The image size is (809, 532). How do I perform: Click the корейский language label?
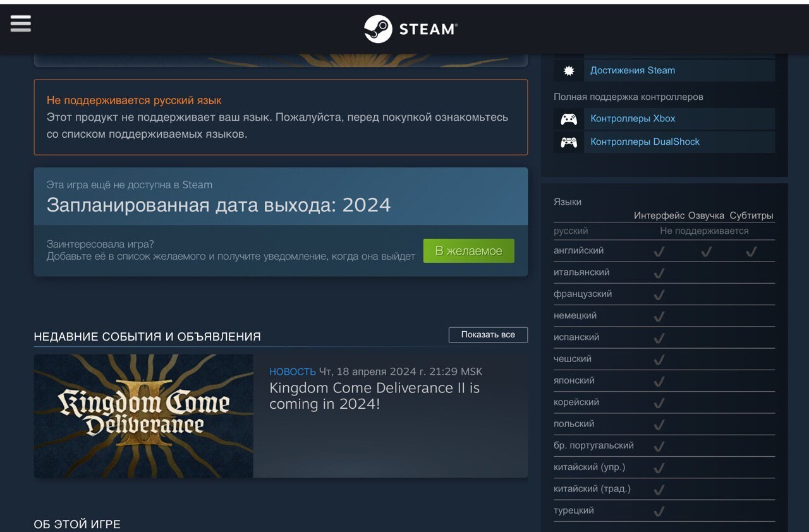pyautogui.click(x=576, y=402)
